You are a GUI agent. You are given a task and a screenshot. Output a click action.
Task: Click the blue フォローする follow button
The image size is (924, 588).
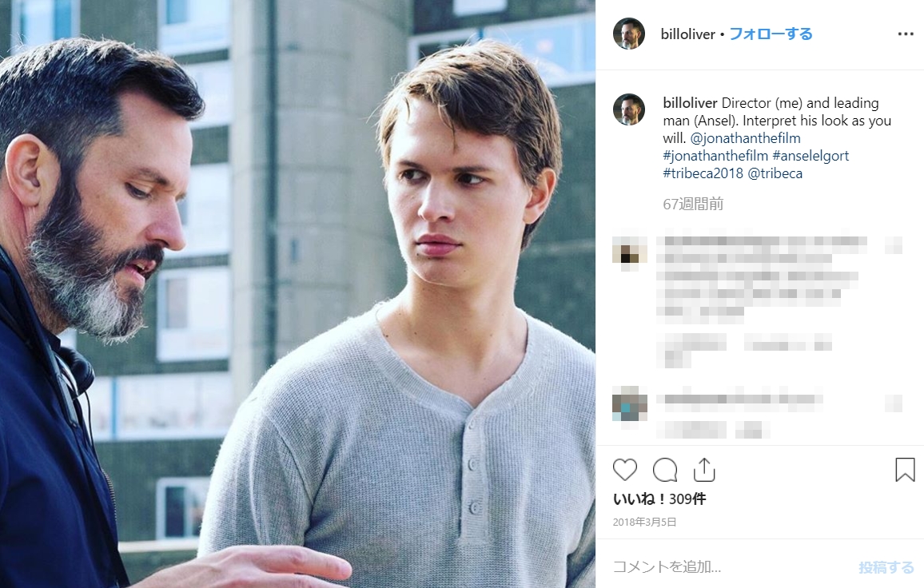[x=771, y=34]
